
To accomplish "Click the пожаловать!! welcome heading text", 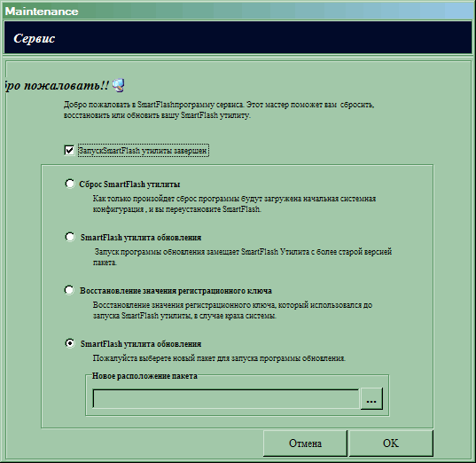I will (x=57, y=85).
